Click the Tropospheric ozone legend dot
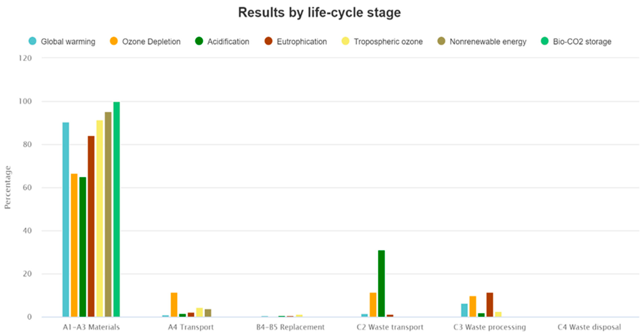 [345, 41]
